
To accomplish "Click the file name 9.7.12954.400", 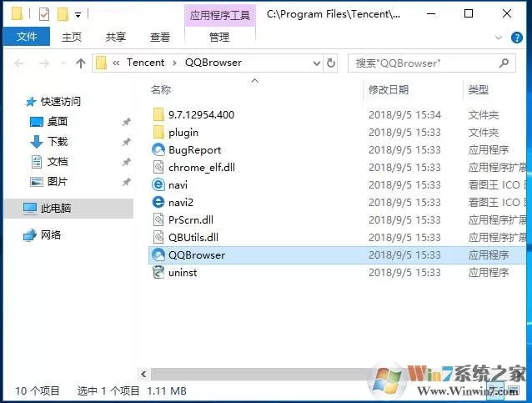I will pyautogui.click(x=201, y=115).
